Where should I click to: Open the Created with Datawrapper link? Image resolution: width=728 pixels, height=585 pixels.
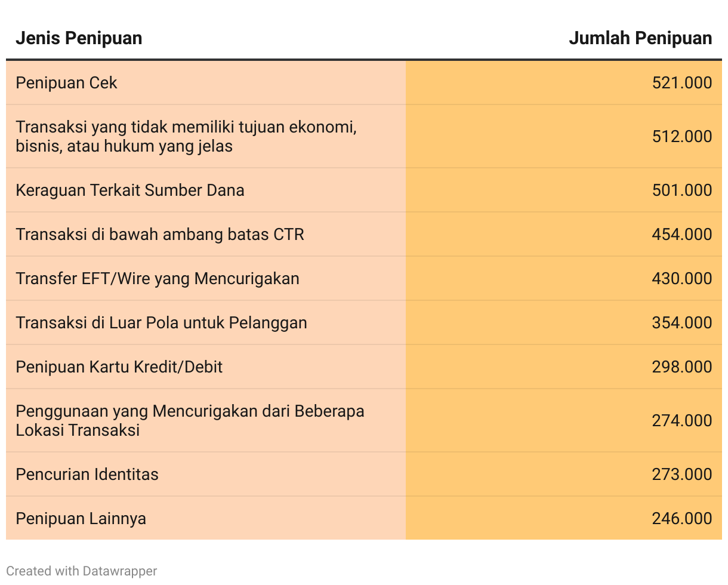pyautogui.click(x=82, y=571)
